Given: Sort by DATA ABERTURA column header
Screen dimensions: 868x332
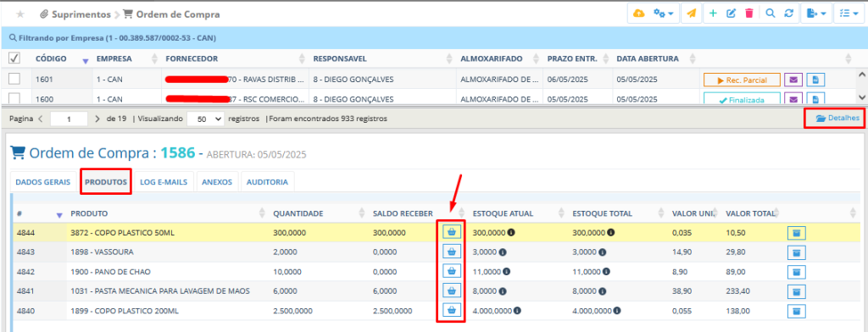Looking at the screenshot, I should coord(648,58).
